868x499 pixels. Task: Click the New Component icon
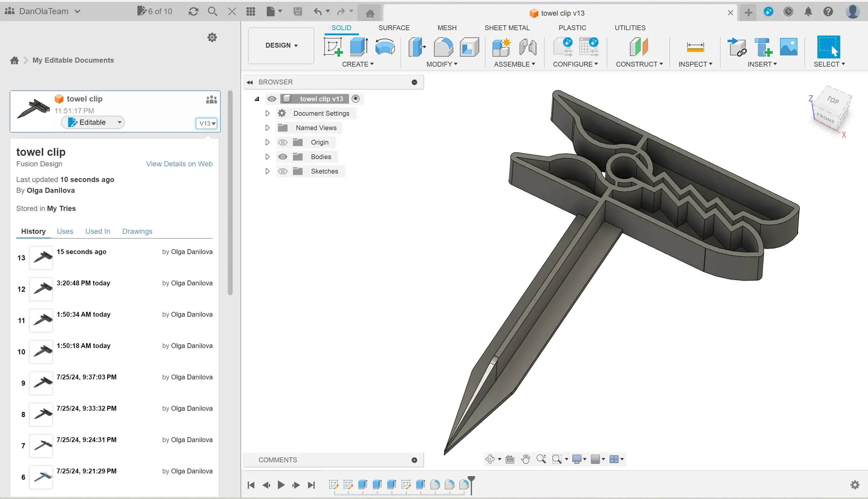click(x=501, y=47)
